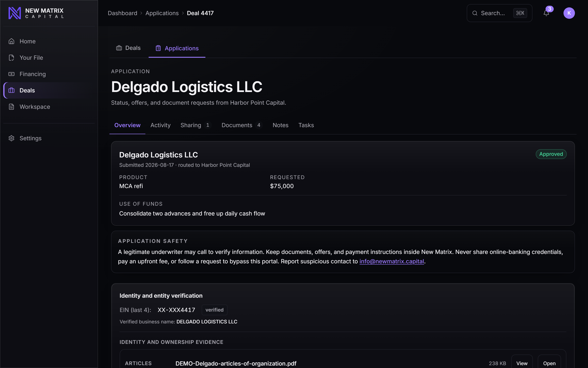588x368 pixels.
Task: Click the DEMO-Delgado-articles-of-organization.pdf file name
Action: (x=236, y=363)
